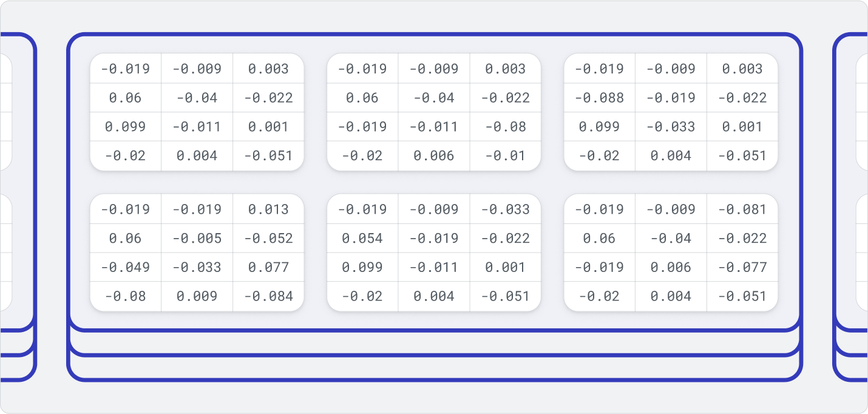Viewport: 868px width, 414px height.
Task: Select the cell showing -0.052
Action: tap(268, 239)
